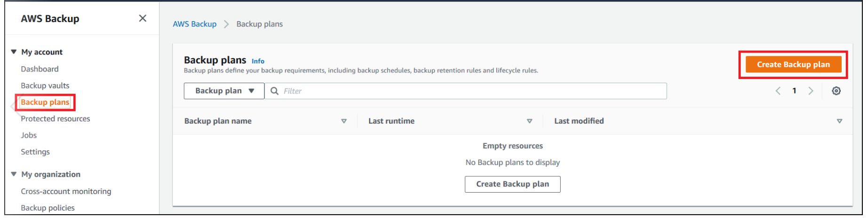Go to next page of results
The width and height of the screenshot is (868, 218).
(x=811, y=91)
